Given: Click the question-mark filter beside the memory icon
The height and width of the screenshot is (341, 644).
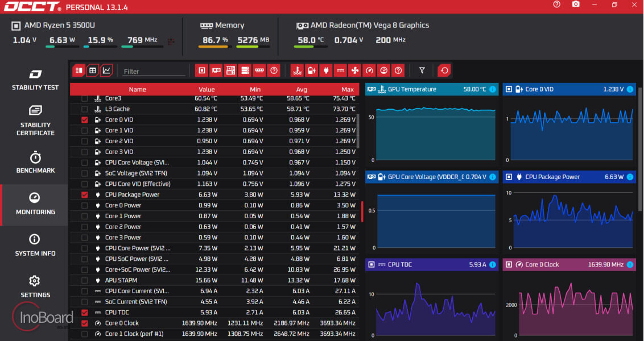Looking at the screenshot, I should pyautogui.click(x=274, y=70).
